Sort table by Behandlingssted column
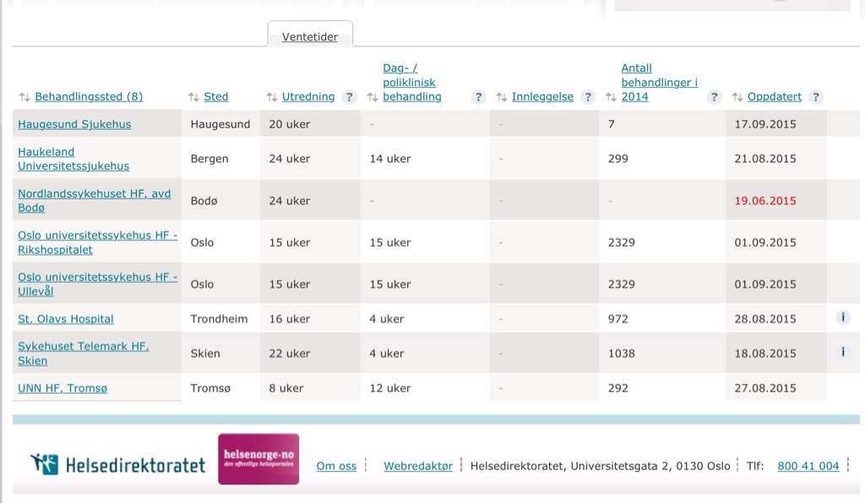 (x=88, y=97)
